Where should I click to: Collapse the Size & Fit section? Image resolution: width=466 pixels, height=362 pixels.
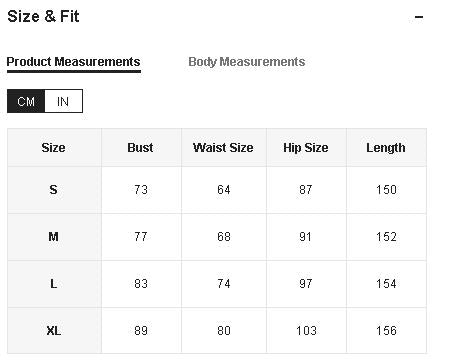(x=419, y=17)
